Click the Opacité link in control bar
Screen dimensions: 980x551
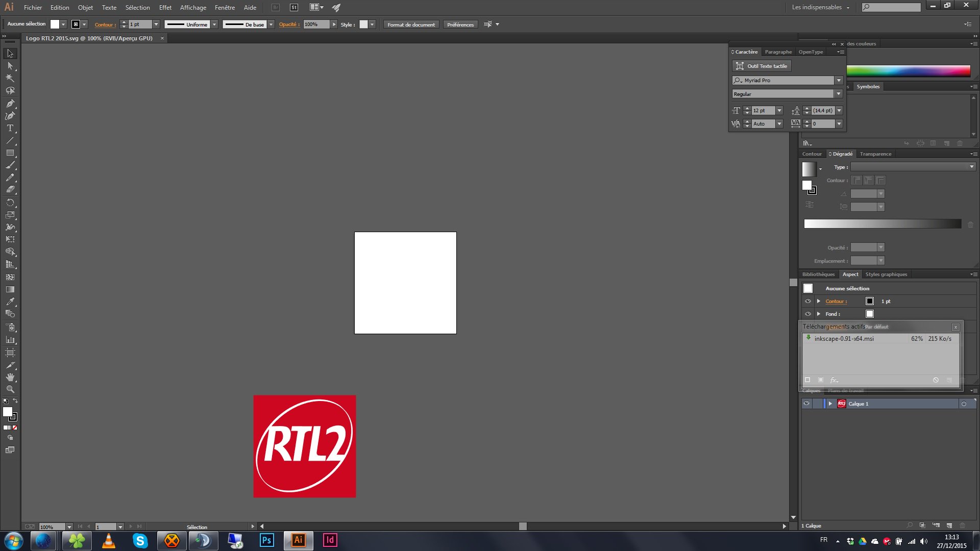coord(289,24)
